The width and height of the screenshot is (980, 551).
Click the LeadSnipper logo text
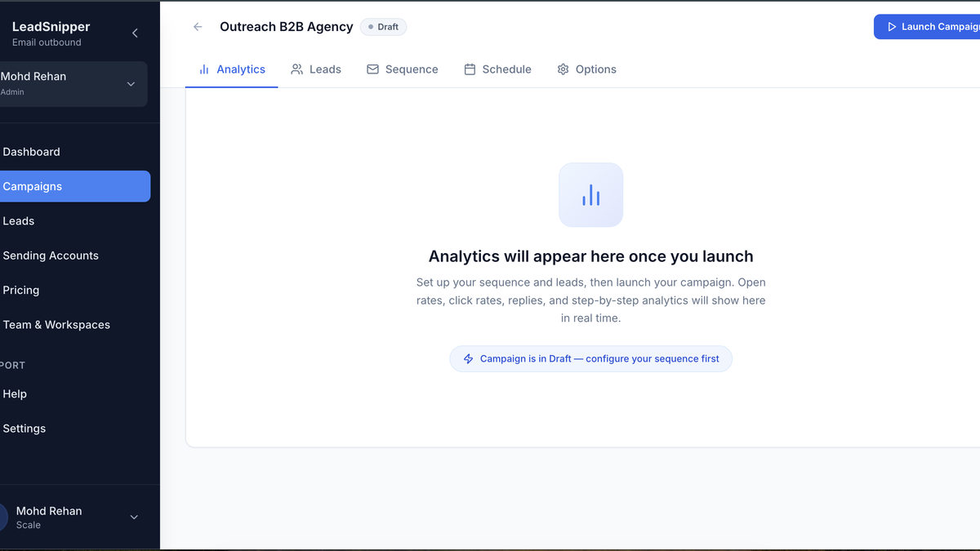point(51,27)
